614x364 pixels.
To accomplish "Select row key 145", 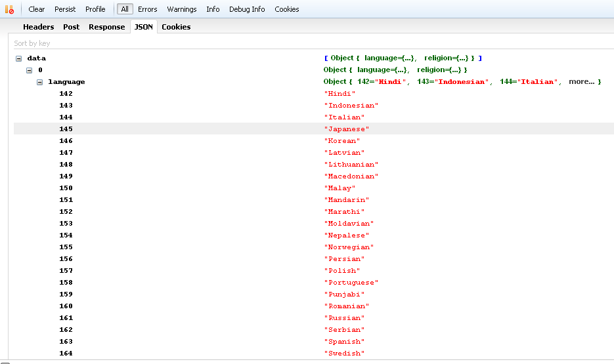I will tap(66, 129).
